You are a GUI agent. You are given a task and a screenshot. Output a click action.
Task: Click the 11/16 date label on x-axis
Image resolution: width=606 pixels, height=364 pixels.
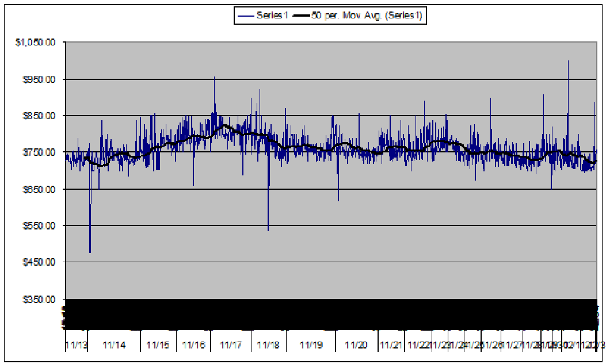(193, 344)
